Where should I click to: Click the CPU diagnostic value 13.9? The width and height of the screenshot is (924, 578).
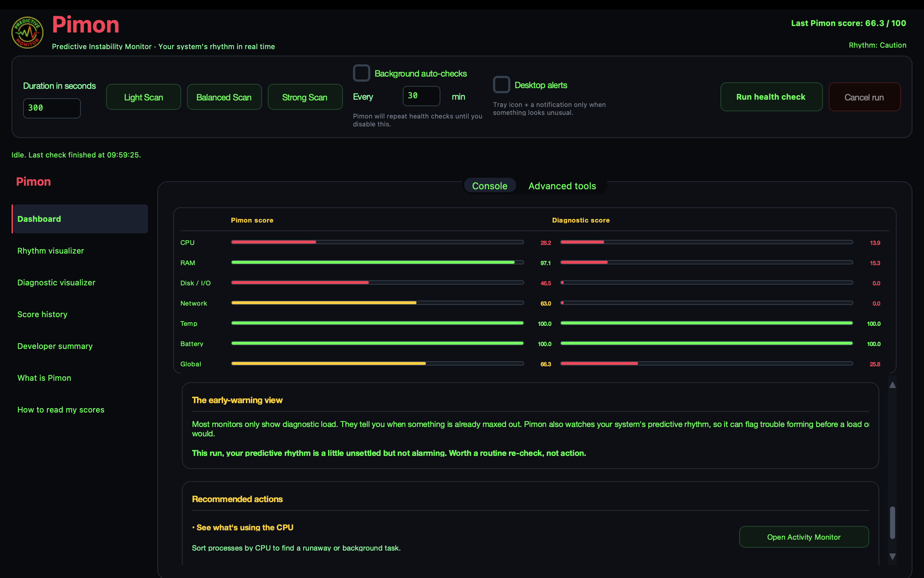tap(875, 243)
